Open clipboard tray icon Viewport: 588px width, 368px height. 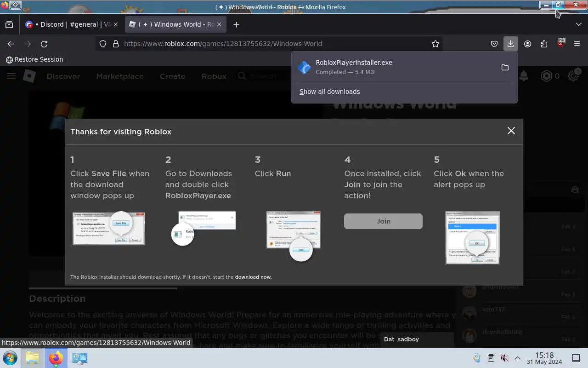click(x=491, y=358)
